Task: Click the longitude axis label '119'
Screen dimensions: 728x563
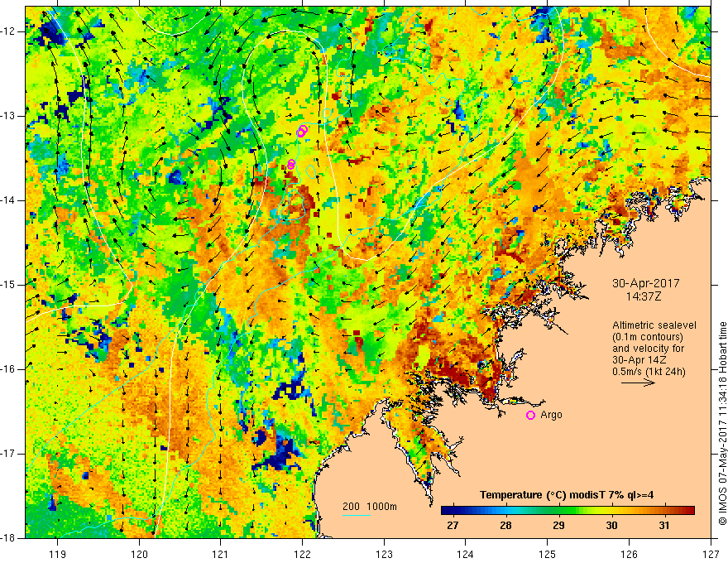Action: 58,554
